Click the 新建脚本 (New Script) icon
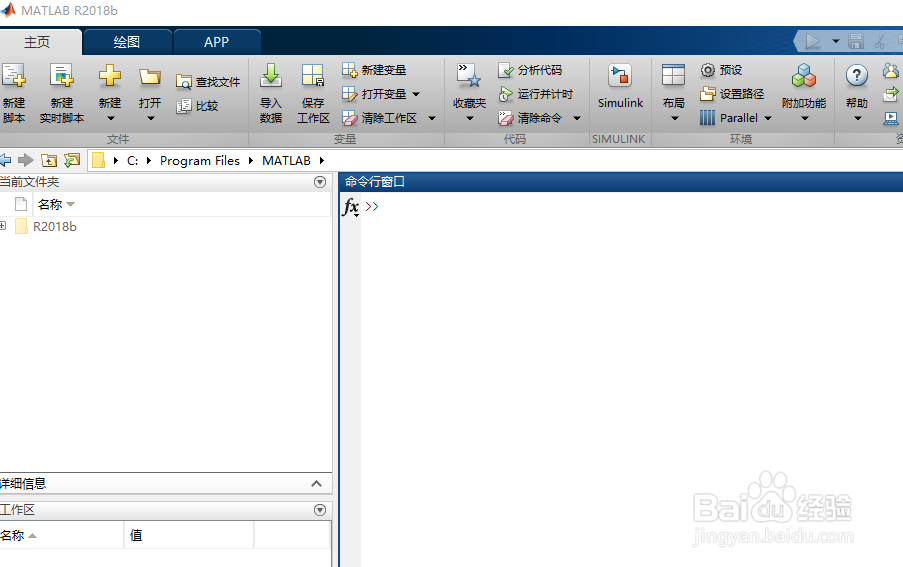This screenshot has height=567, width=903. click(14, 75)
